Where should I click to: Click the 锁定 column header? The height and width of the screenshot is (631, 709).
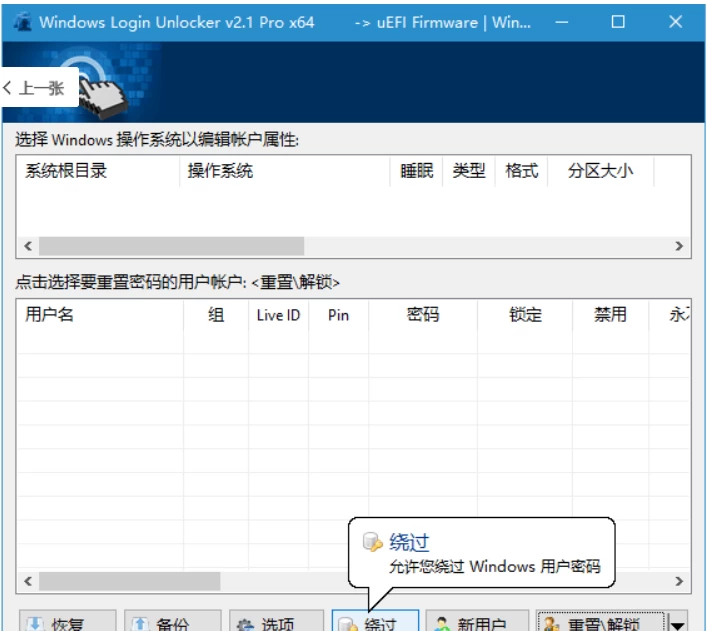point(525,314)
